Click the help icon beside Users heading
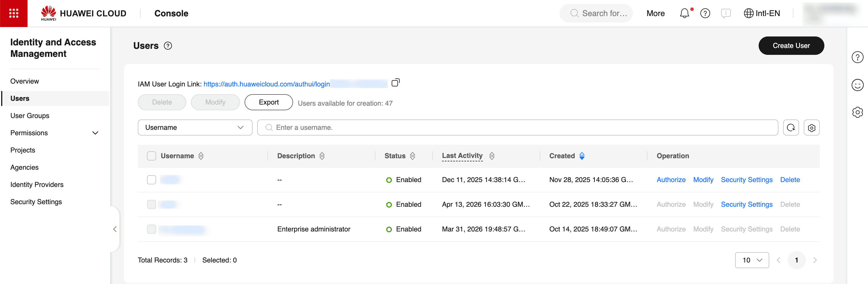Screen dimensions: 868x284 tap(168, 46)
